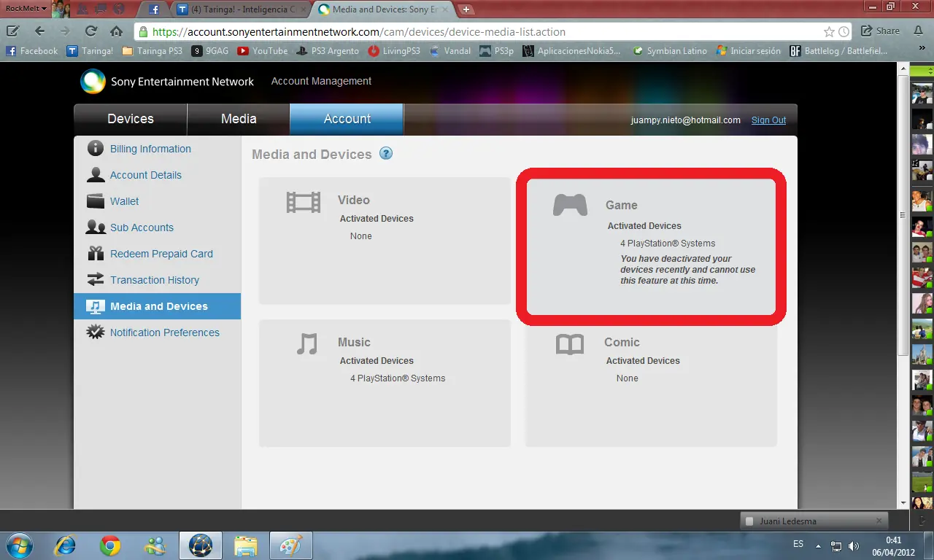This screenshot has height=560, width=934.
Task: Open the Redeem Prepaid Card link
Action: click(161, 254)
